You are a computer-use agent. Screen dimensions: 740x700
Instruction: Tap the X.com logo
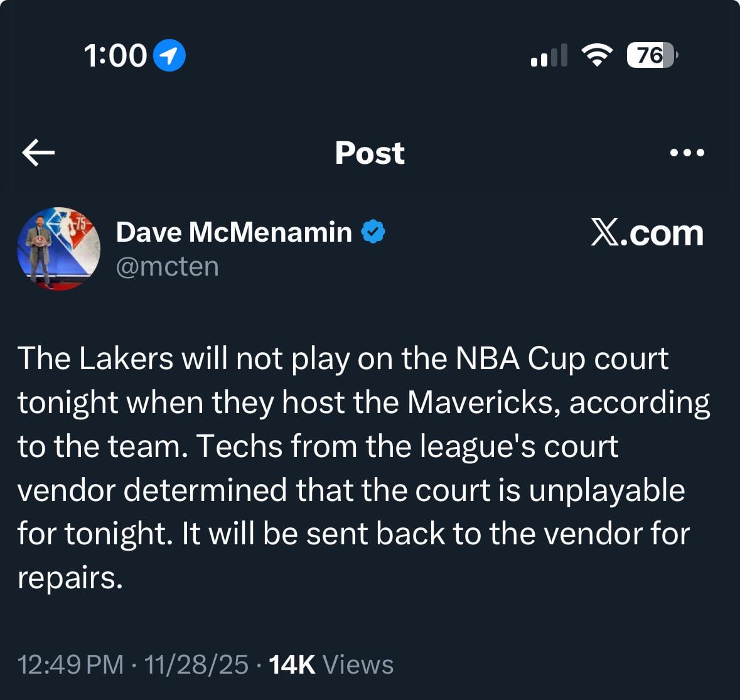[x=646, y=233]
